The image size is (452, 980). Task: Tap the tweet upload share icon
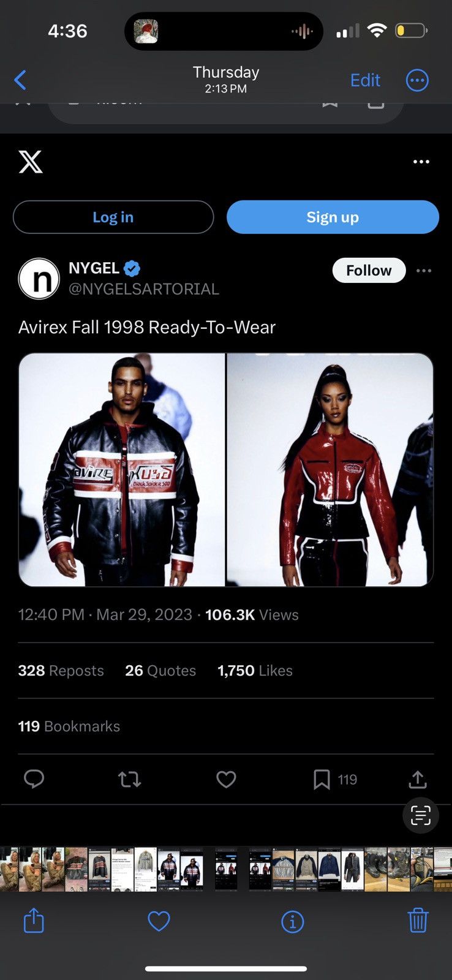pos(418,779)
